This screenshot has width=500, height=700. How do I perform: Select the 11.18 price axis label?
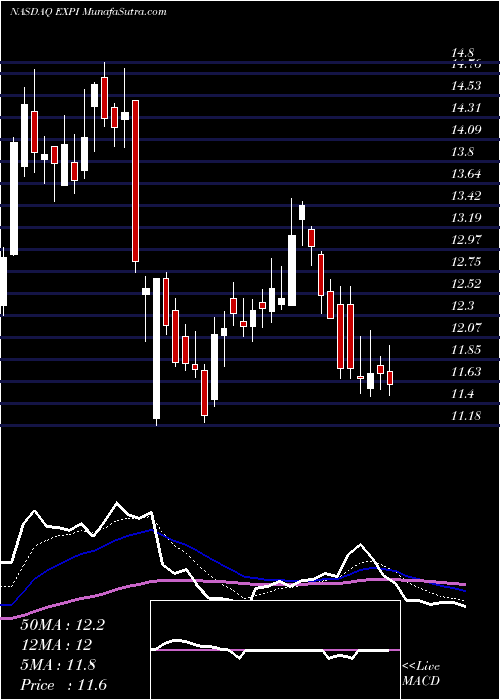(466, 416)
